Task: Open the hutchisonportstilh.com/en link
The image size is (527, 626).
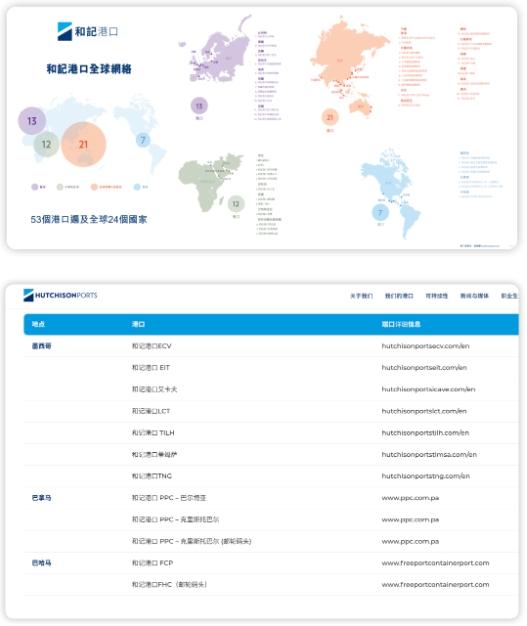Action: coord(425,433)
